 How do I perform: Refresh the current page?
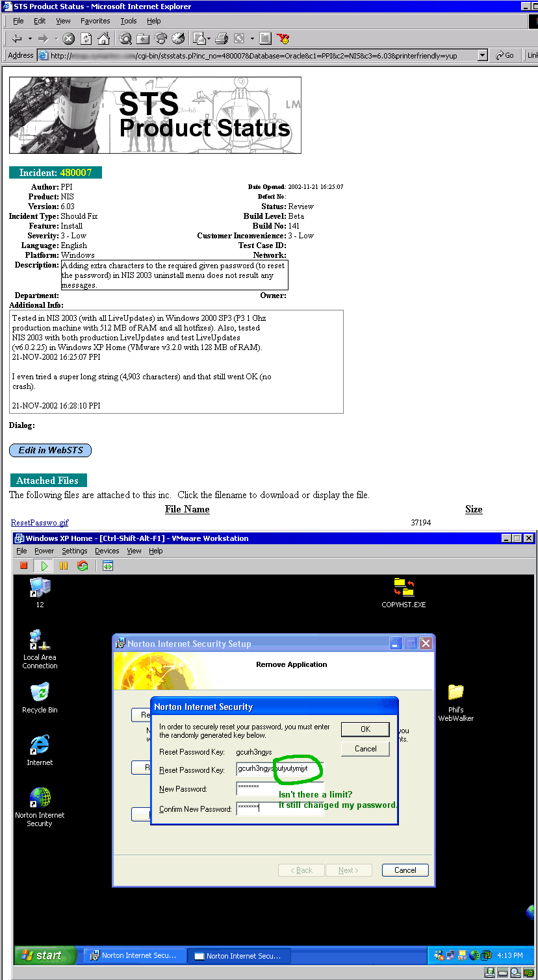(x=86, y=38)
